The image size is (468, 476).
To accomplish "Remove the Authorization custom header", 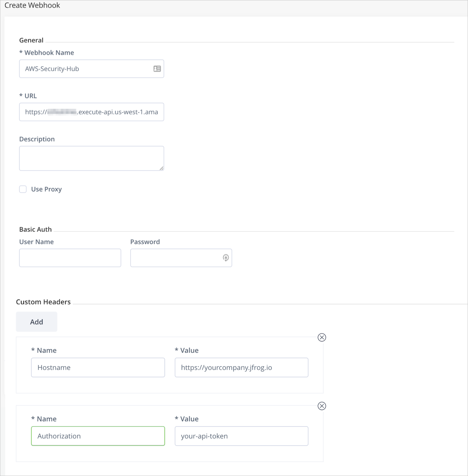I will coord(322,406).
